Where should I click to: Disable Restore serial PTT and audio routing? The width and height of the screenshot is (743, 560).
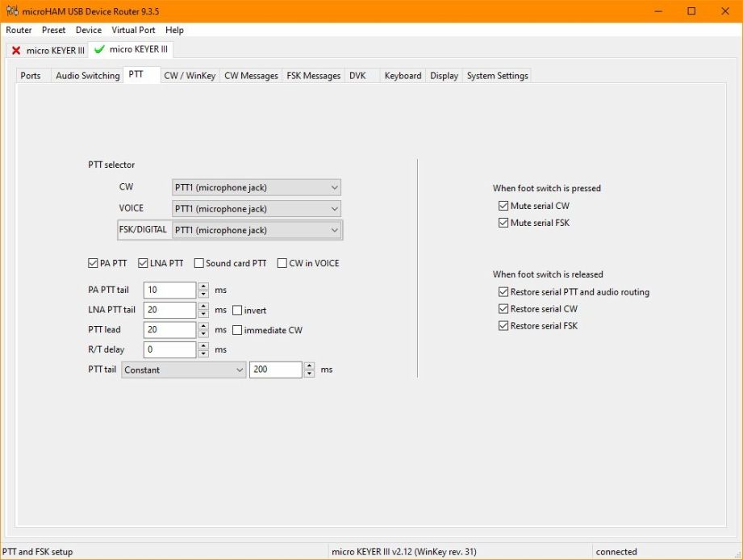coord(504,292)
